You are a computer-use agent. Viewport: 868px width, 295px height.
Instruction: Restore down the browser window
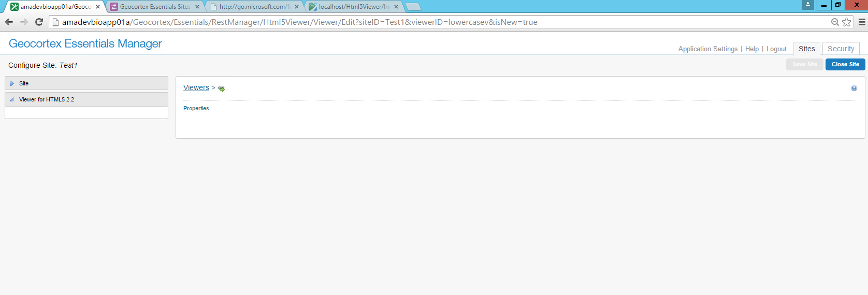(x=837, y=5)
